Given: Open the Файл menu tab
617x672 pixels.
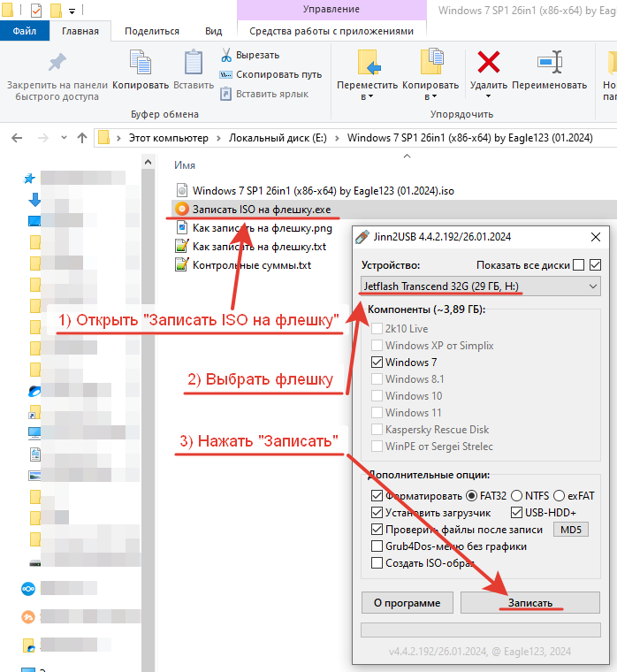Looking at the screenshot, I should pyautogui.click(x=25, y=30).
